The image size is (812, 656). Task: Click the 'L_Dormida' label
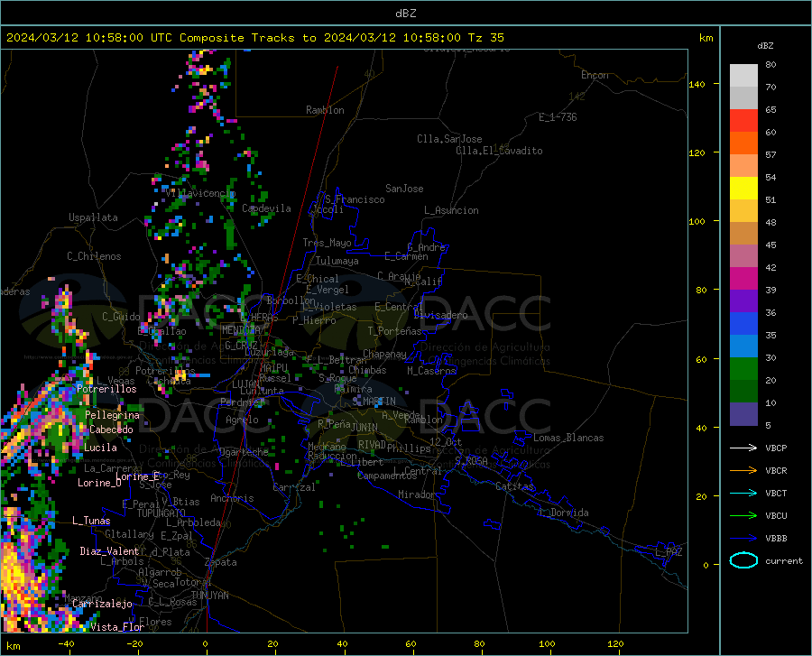click(563, 513)
